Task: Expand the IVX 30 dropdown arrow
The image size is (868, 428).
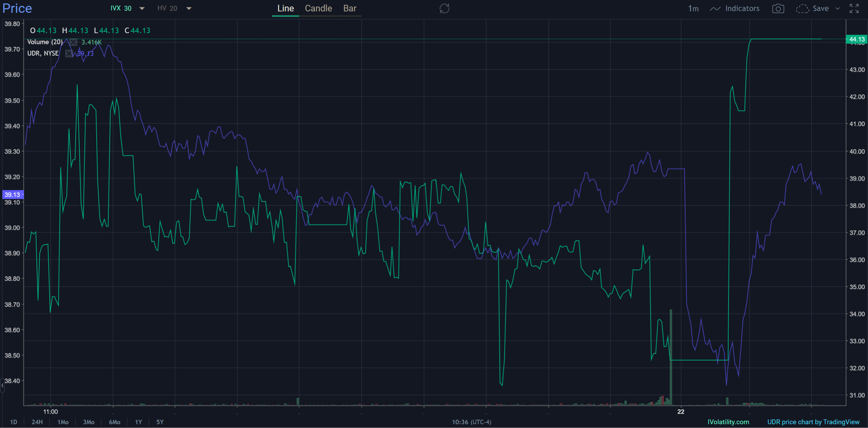Action: 142,9
